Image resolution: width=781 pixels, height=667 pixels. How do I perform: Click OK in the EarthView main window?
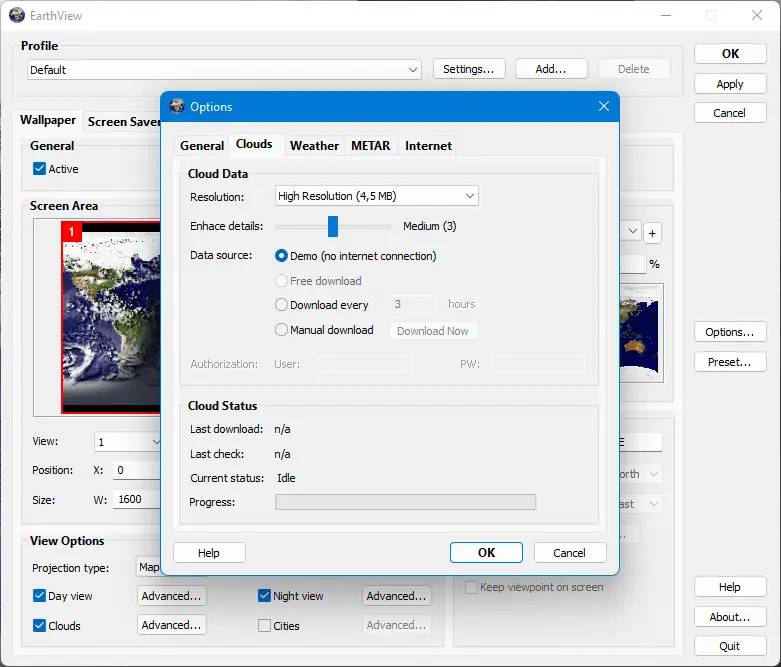(730, 53)
